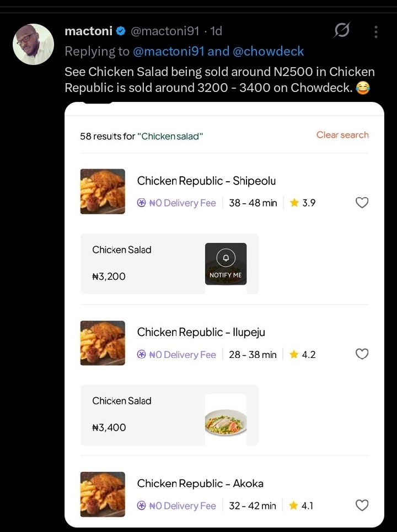Screen dimensions: 397x532
Task: Click the mactoni display name
Action: click(88, 31)
